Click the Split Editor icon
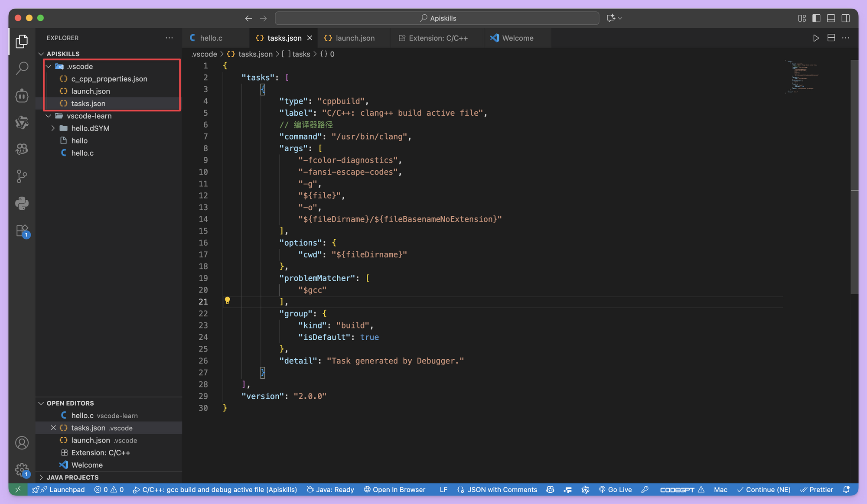Screen dimensions: 867x504 coord(831,38)
